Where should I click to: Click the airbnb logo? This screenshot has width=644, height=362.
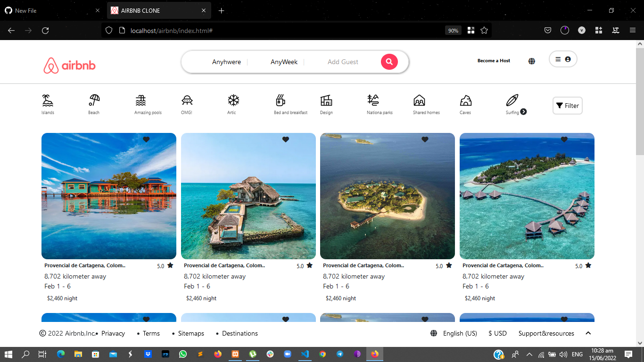70,66
